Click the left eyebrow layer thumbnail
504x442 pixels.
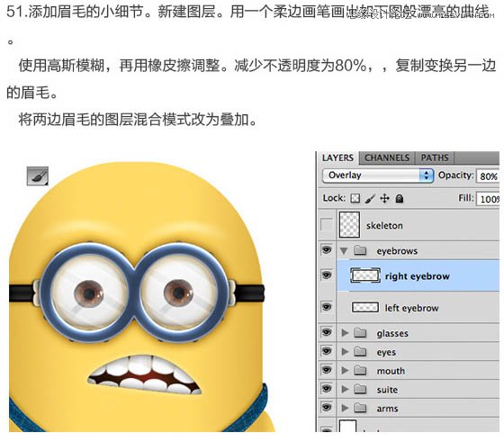click(x=365, y=308)
